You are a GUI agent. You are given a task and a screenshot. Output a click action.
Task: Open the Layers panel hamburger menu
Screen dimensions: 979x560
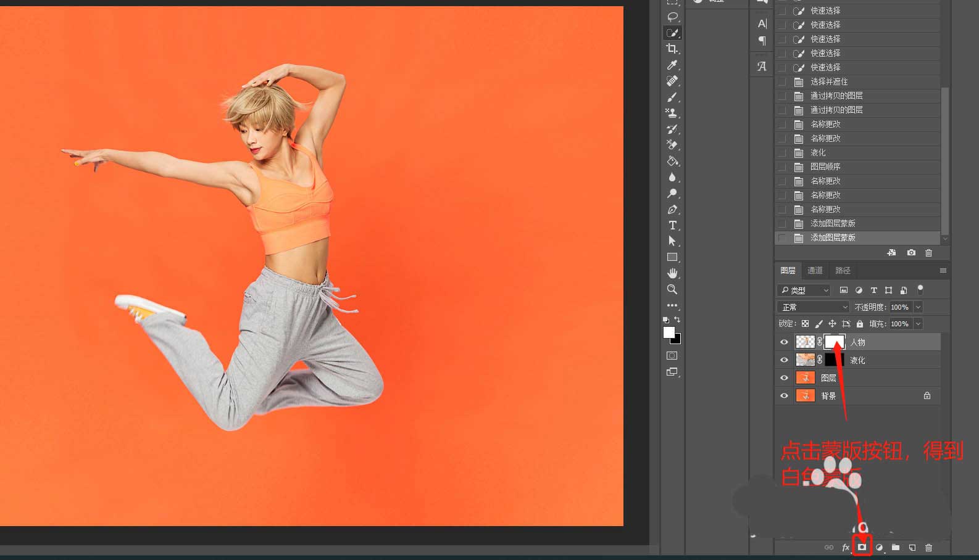pos(943,270)
